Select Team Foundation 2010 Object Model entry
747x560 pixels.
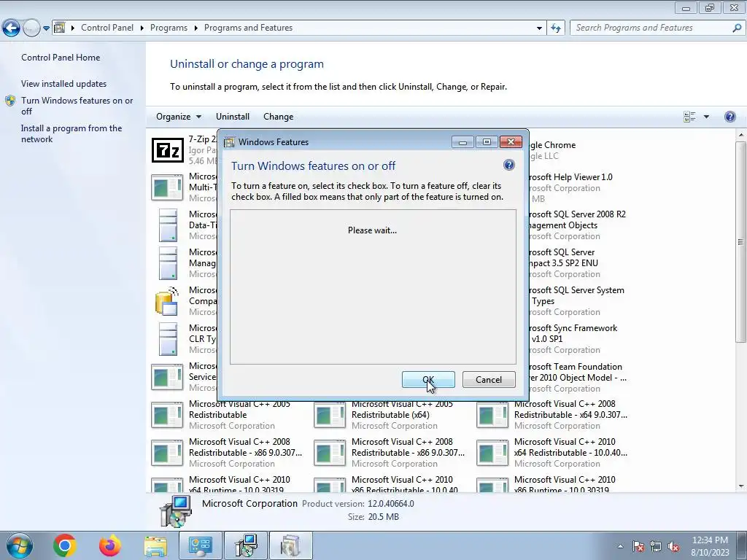pyautogui.click(x=578, y=377)
